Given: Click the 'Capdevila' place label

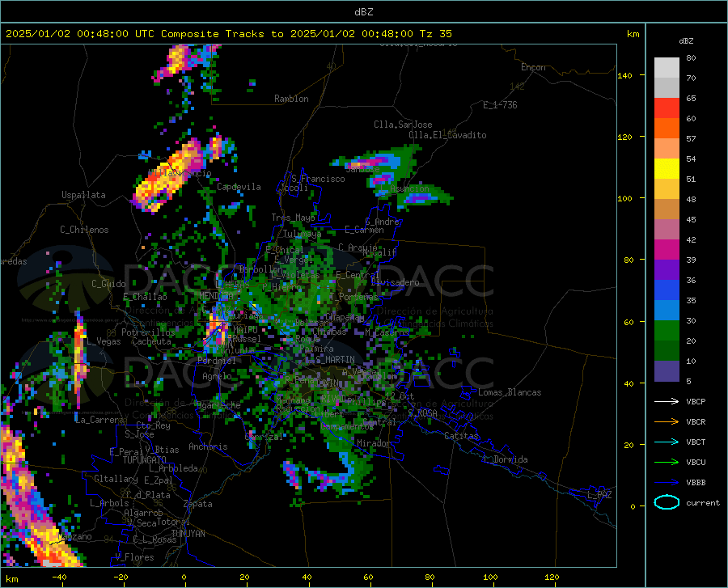Looking at the screenshot, I should point(239,187).
